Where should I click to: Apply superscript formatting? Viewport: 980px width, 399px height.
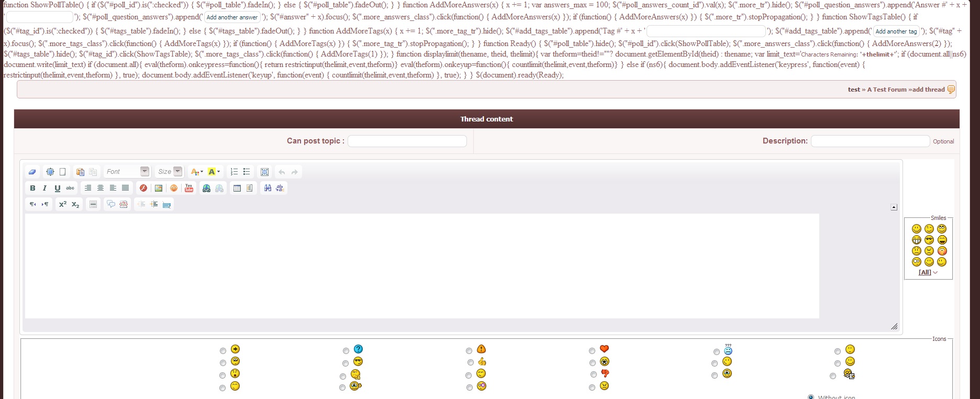63,204
